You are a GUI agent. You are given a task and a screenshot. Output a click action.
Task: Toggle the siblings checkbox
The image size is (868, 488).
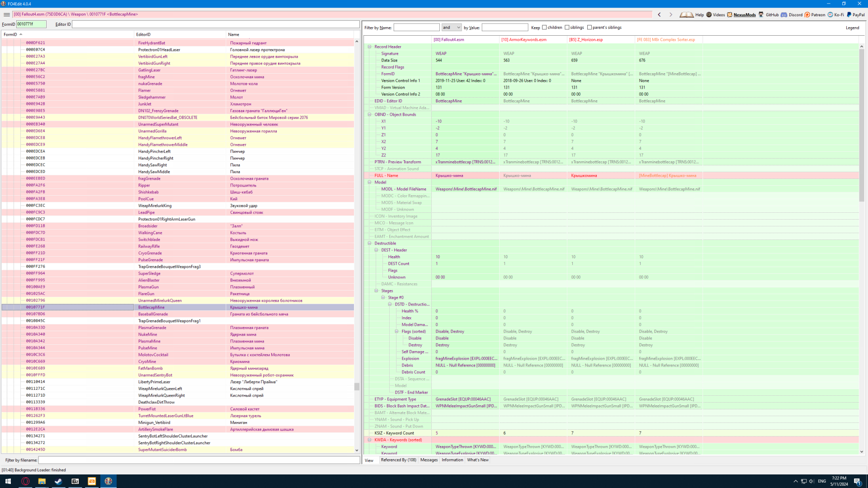point(567,28)
